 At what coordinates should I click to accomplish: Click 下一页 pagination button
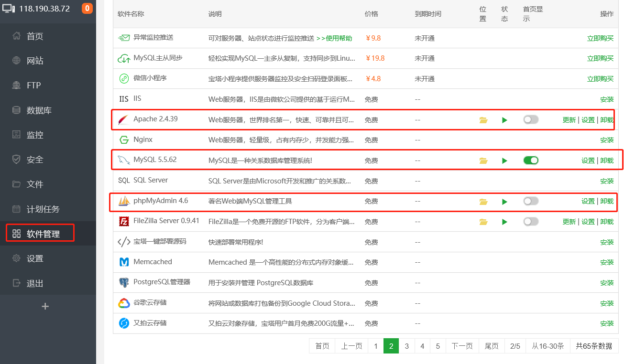pos(462,346)
